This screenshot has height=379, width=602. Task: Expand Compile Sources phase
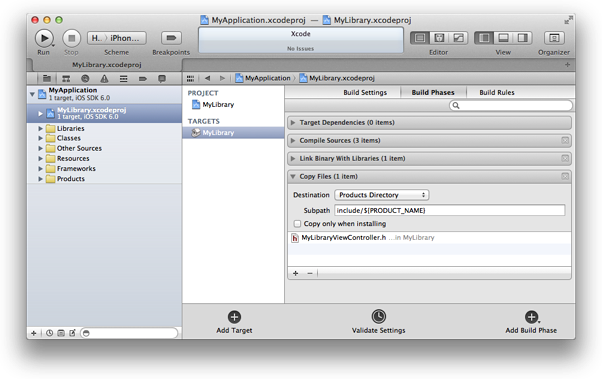[293, 141]
